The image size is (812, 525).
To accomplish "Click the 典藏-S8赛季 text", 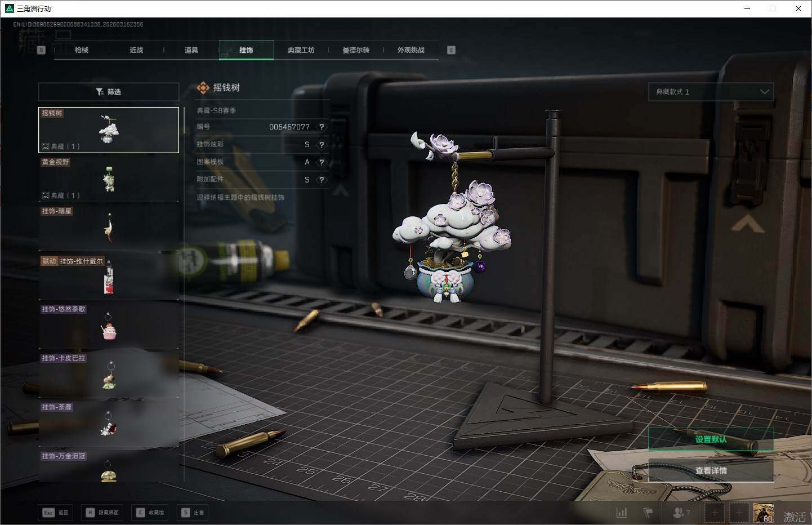I will (x=216, y=111).
